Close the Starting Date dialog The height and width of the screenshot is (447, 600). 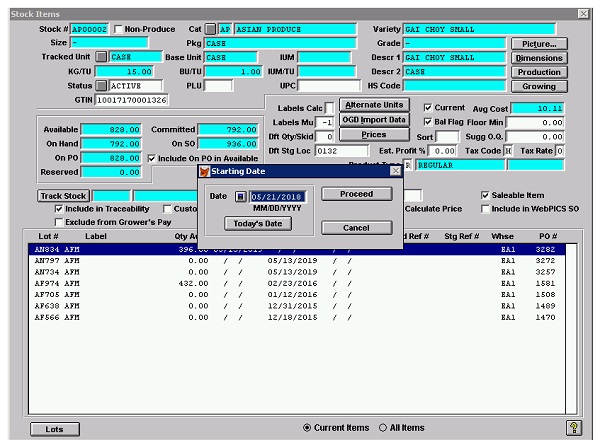[x=392, y=172]
